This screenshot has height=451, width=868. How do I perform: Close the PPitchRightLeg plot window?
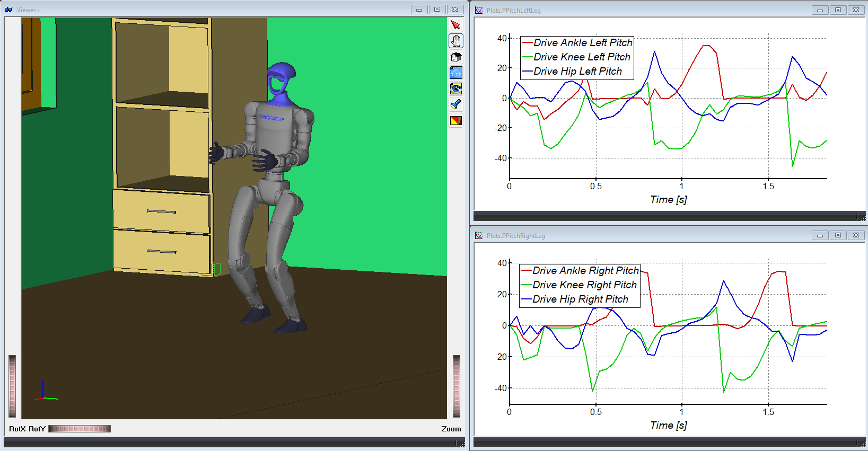(x=856, y=235)
